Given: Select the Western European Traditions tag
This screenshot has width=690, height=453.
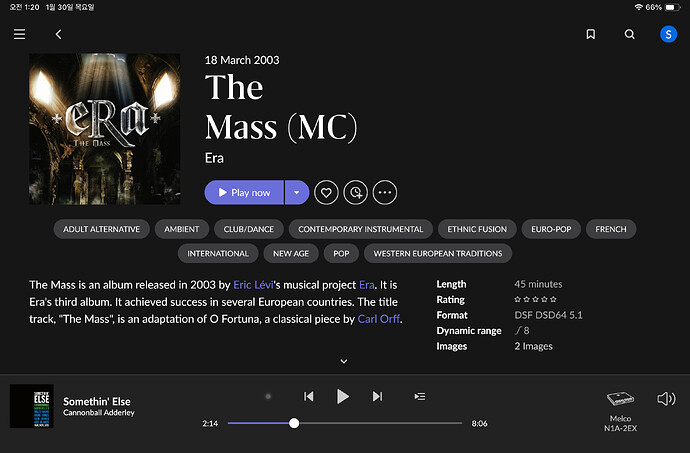Looking at the screenshot, I should 438,253.
